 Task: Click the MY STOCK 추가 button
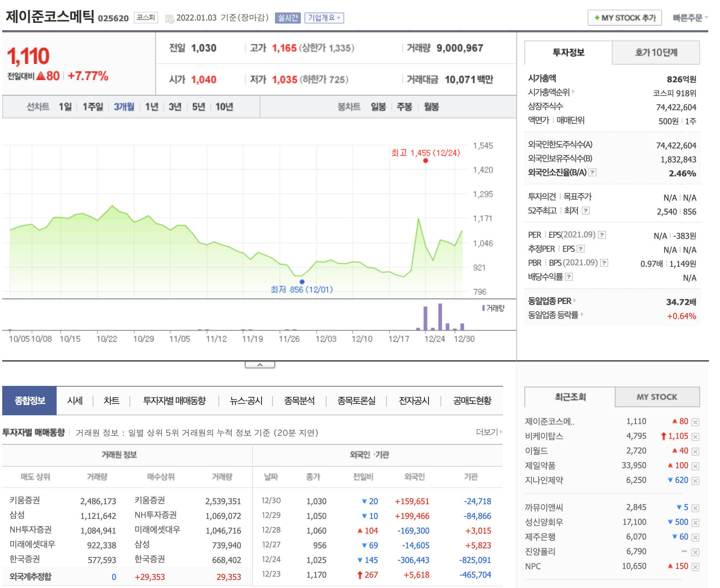[x=624, y=18]
